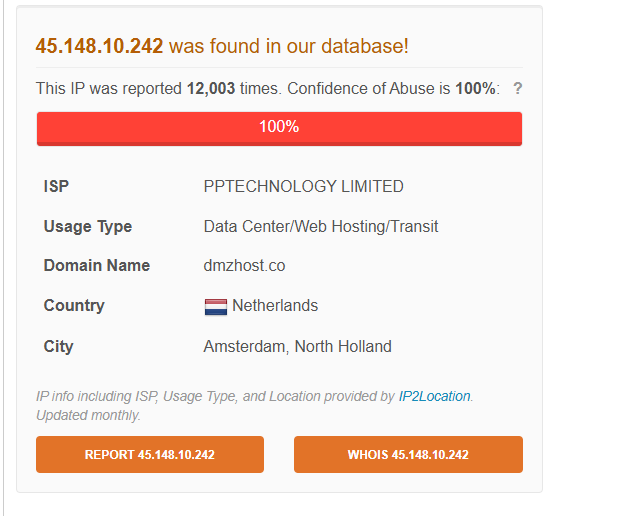Click the dmzhost.co domain name value

point(244,265)
